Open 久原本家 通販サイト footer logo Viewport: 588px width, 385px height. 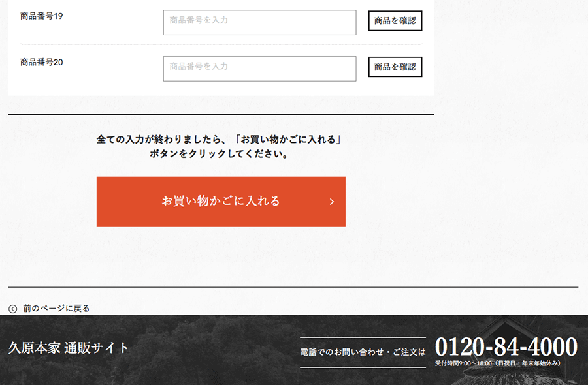[x=68, y=348]
